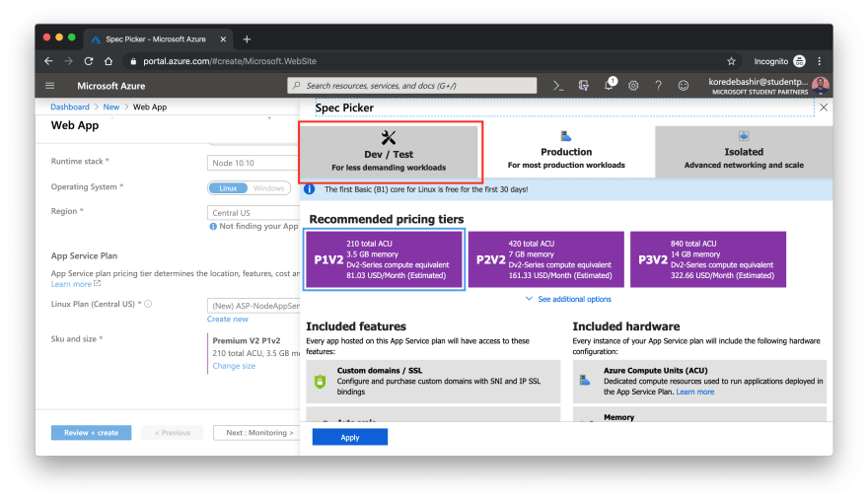Open the notifications bell
This screenshot has width=868, height=502.
[610, 85]
